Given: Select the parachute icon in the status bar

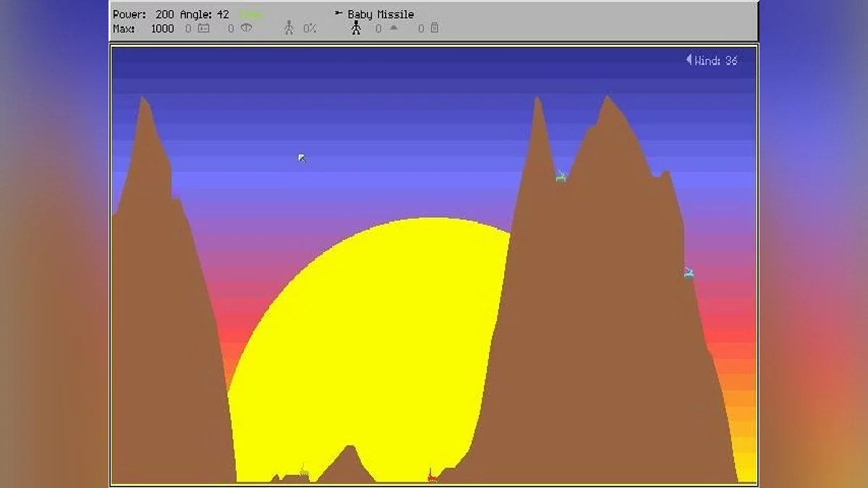Looking at the screenshot, I should [x=247, y=28].
